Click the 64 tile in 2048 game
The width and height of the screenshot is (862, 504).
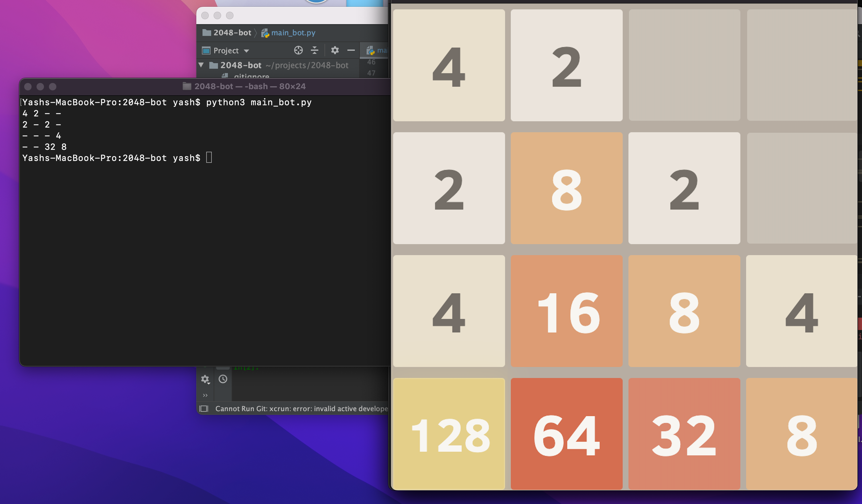[x=566, y=434]
